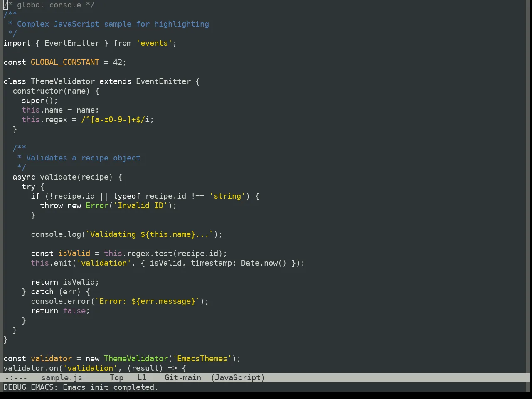This screenshot has width=532, height=399.
Task: Click the (result) => arrow function parameter
Action: [x=152, y=368]
